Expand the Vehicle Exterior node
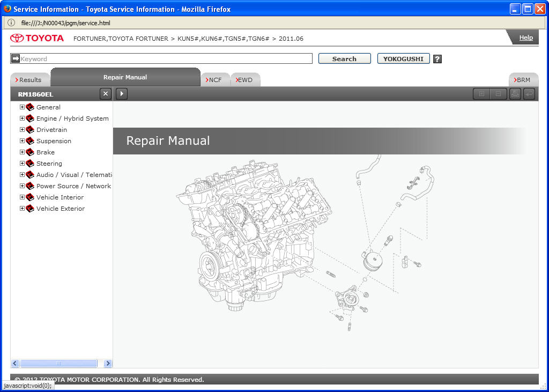 22,209
